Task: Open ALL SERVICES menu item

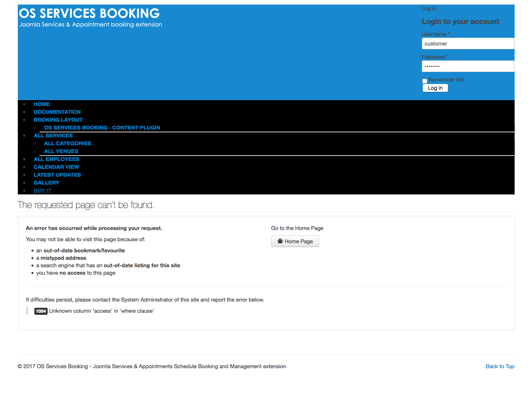Action: click(53, 136)
